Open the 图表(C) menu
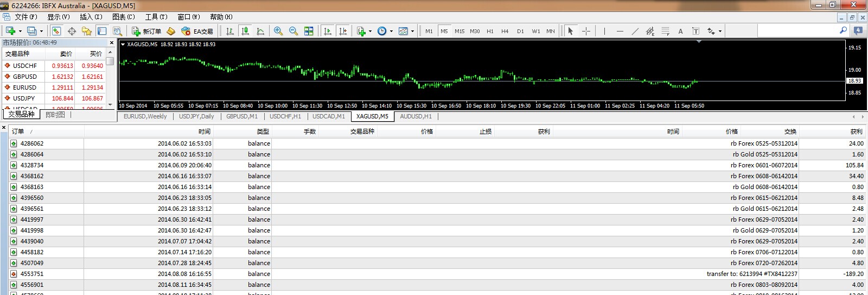 (123, 17)
